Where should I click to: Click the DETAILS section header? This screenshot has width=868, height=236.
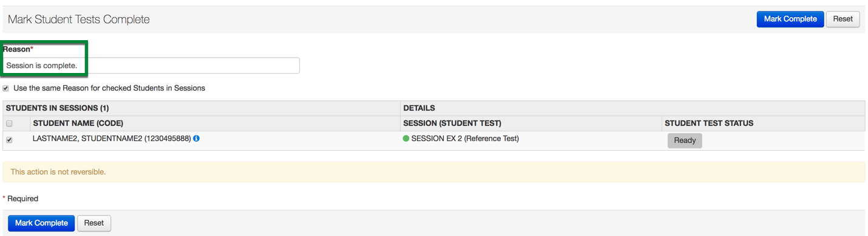point(419,108)
